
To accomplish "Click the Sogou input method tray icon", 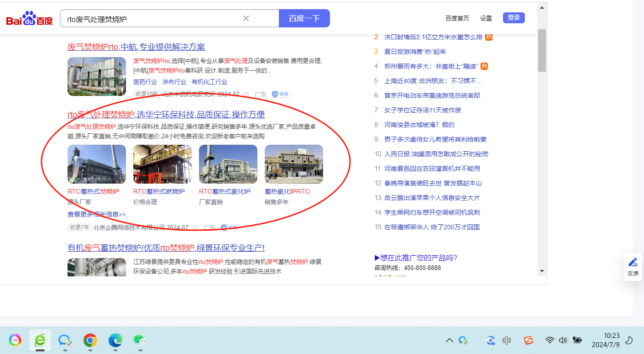I will 528,340.
